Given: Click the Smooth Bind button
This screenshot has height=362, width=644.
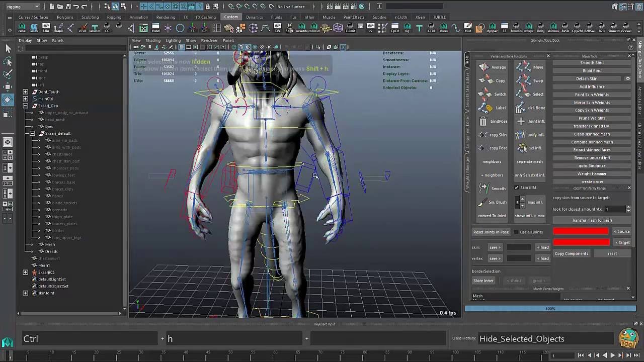Looking at the screenshot, I should point(592,63).
